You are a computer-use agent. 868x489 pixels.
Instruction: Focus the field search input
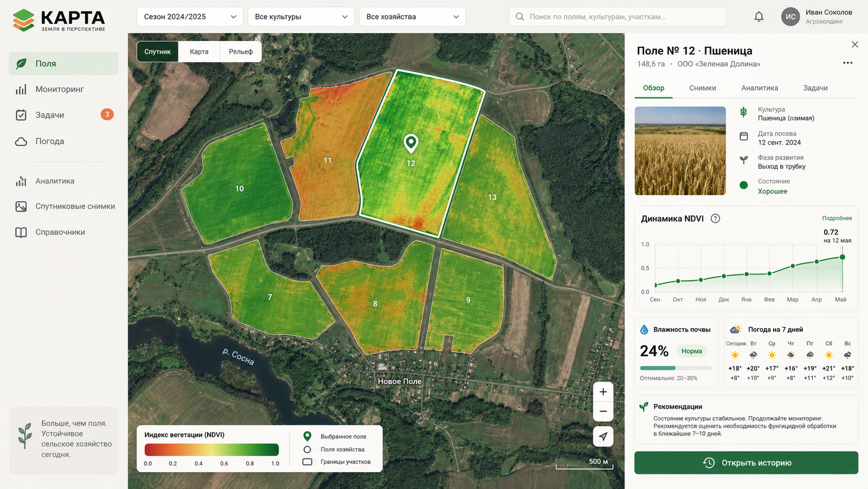pos(617,17)
